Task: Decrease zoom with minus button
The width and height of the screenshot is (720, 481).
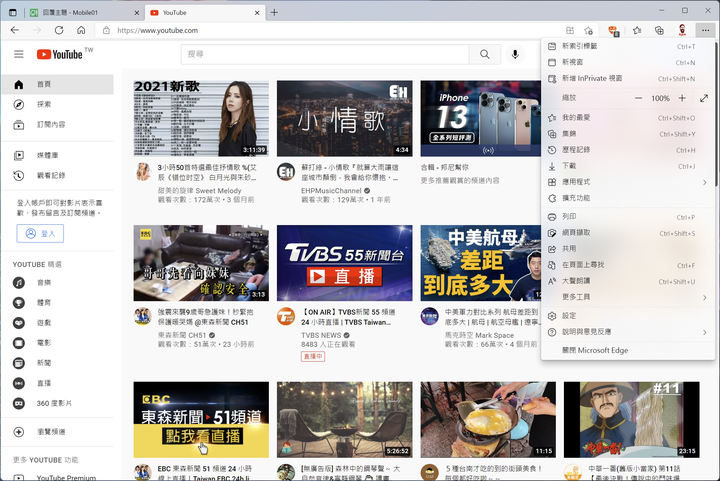Action: click(638, 98)
